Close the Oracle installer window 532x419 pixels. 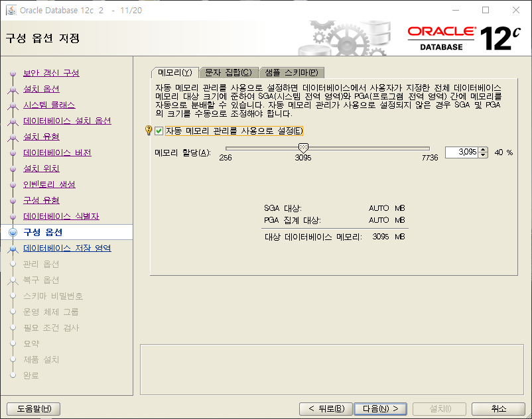click(515, 10)
